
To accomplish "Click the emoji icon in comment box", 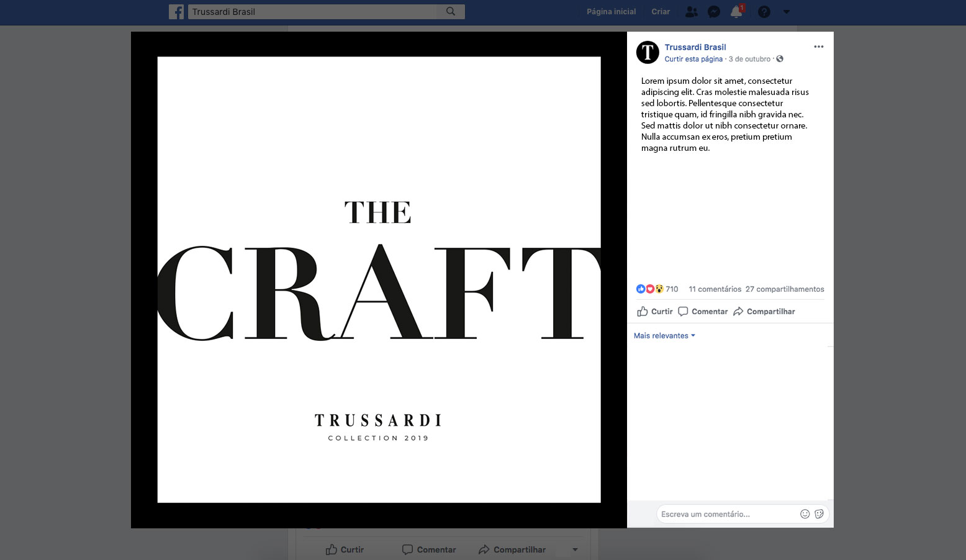I will [805, 514].
